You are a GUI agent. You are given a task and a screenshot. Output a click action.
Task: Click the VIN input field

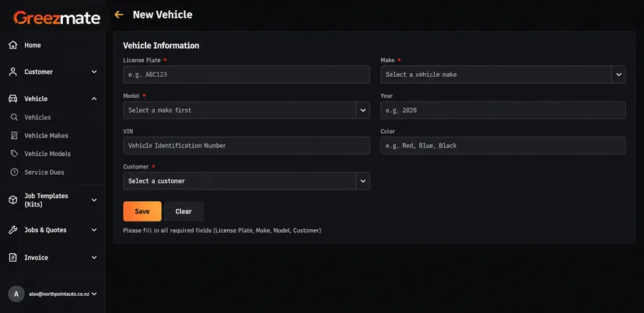247,146
